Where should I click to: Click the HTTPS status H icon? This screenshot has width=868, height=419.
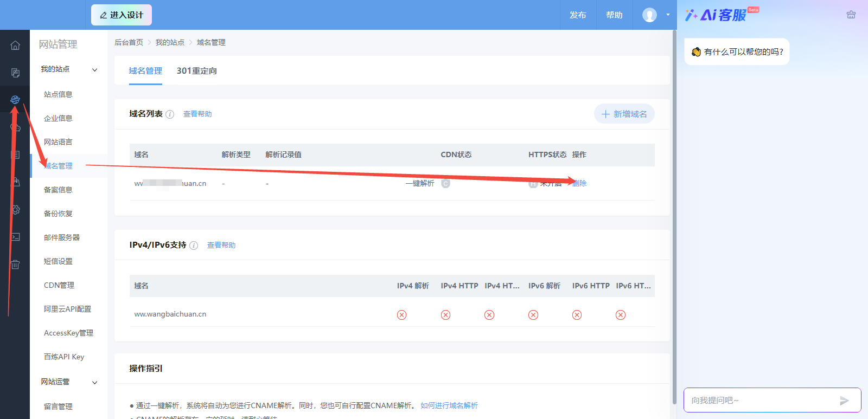point(533,184)
